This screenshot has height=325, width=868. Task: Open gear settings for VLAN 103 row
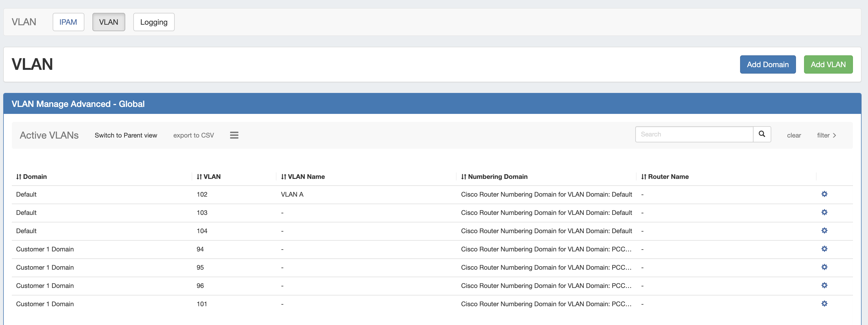824,212
